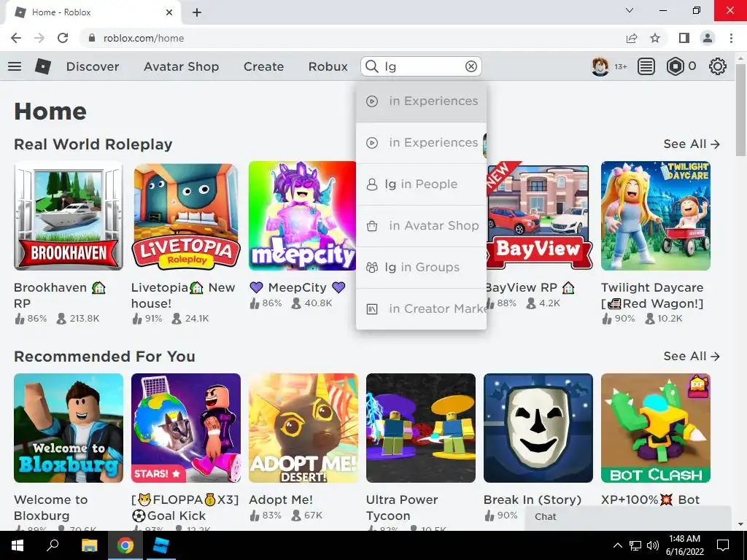Viewport: 747px width, 560px height.
Task: Select 'in Creator Marketplace' search suggestion
Action: point(421,308)
